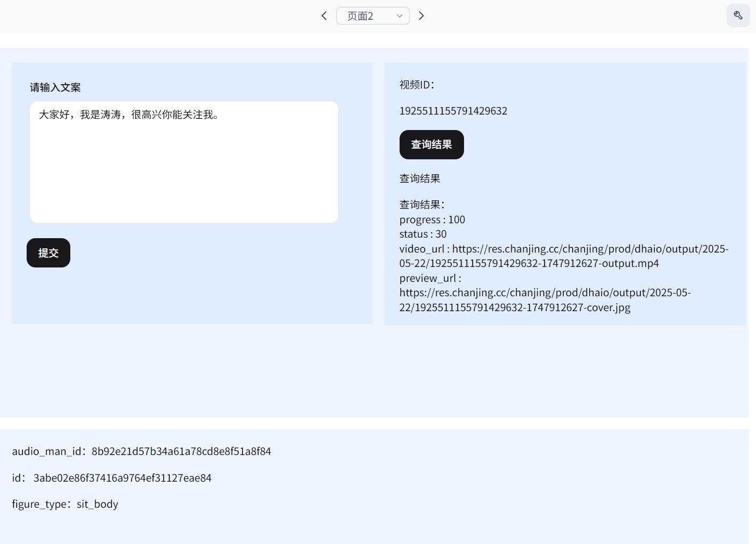This screenshot has width=756, height=544.
Task: Click the progress : 100 line
Action: (432, 220)
